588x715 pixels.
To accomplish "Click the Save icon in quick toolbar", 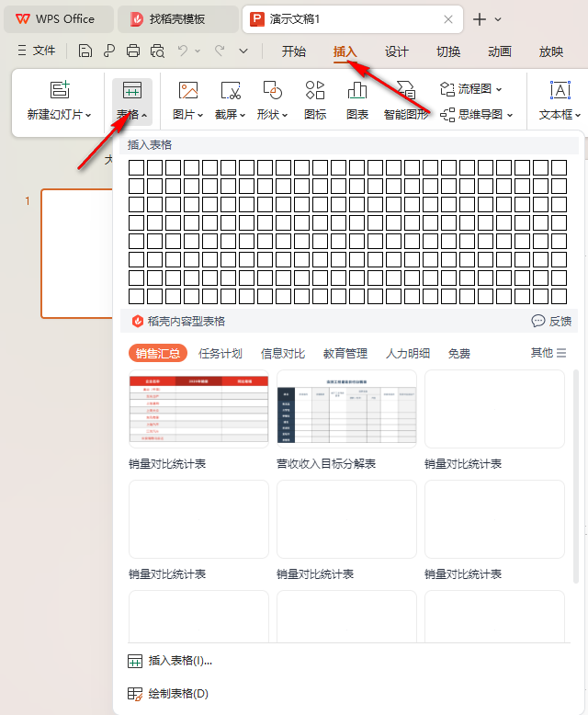I will (x=85, y=51).
